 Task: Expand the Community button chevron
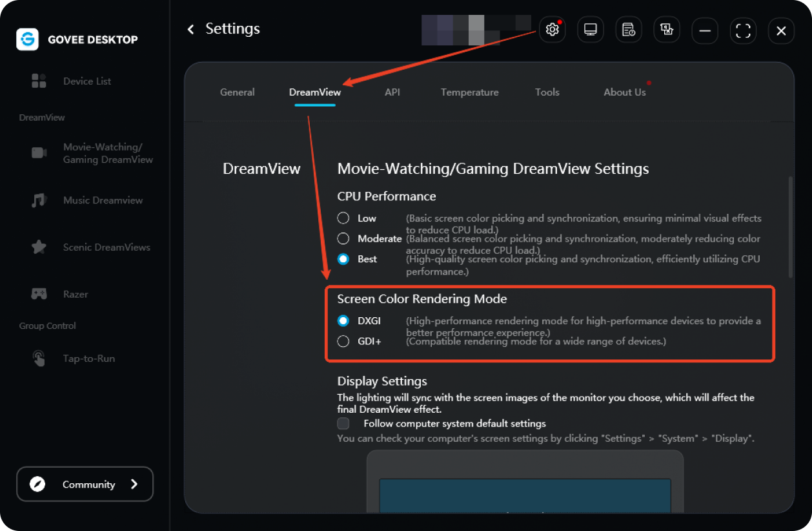(134, 484)
